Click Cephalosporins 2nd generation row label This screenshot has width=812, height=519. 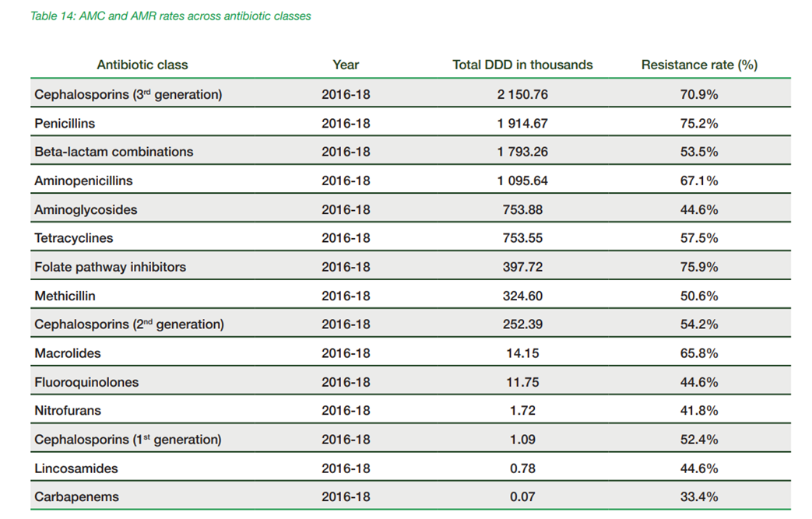tap(129, 324)
